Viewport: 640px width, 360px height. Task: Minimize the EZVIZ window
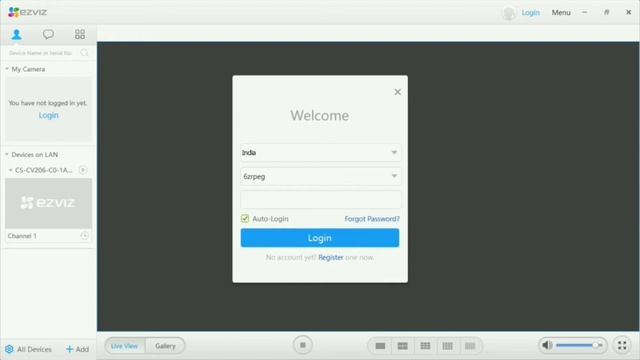coord(584,12)
